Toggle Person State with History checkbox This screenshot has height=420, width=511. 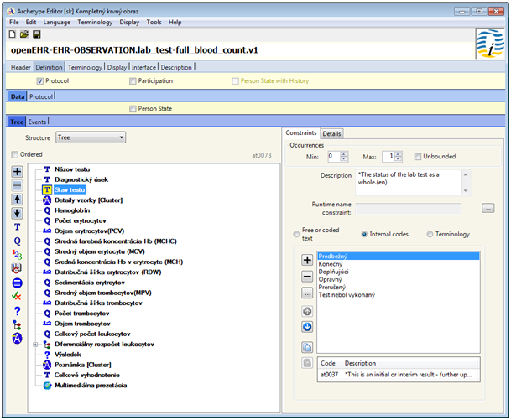(x=235, y=81)
